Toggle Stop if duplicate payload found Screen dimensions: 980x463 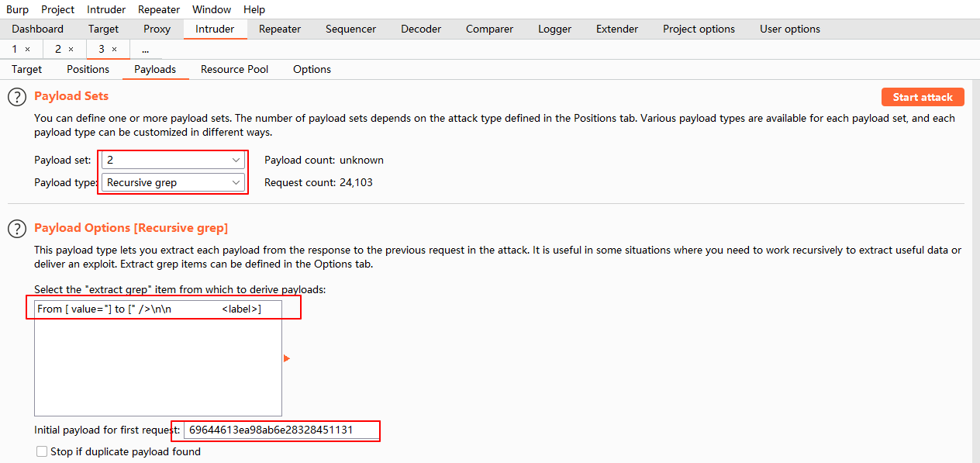[x=42, y=451]
